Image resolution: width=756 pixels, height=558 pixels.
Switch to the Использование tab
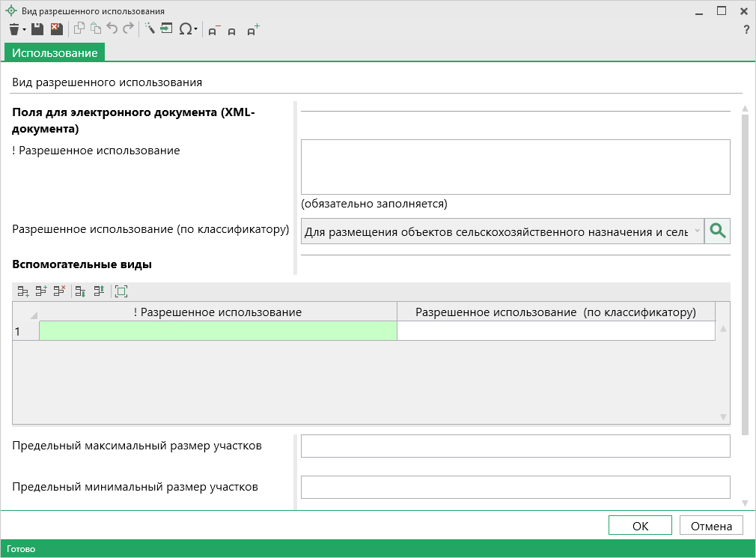pos(55,53)
